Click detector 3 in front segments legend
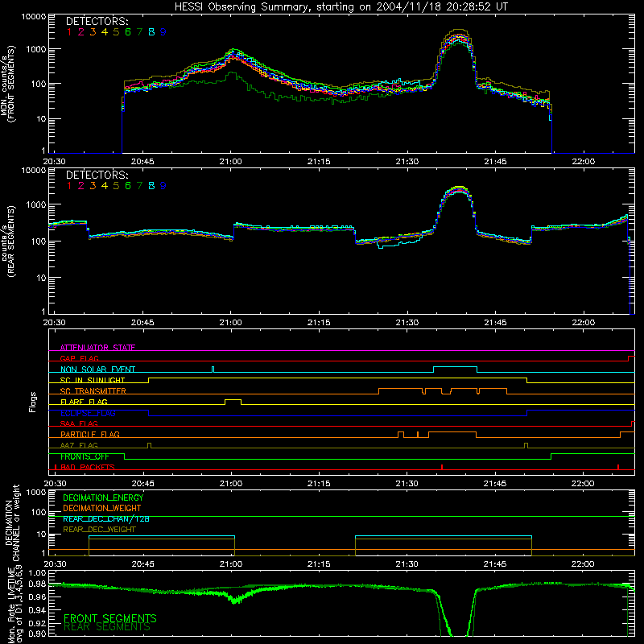 [93, 32]
